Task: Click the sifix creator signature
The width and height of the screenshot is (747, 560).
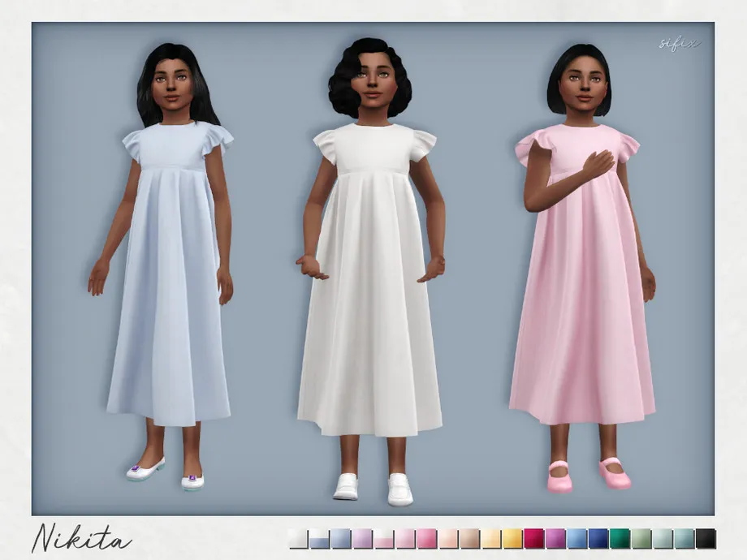Action: [680, 45]
